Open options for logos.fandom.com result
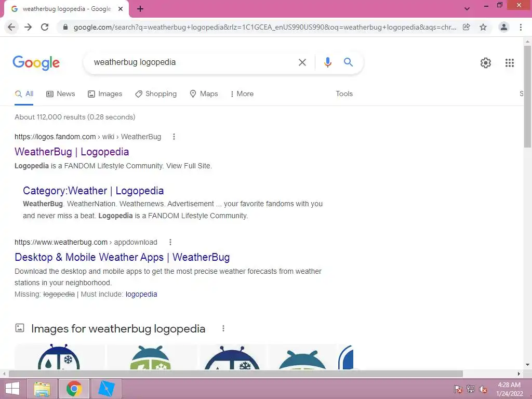This screenshot has height=399, width=532. tap(174, 137)
